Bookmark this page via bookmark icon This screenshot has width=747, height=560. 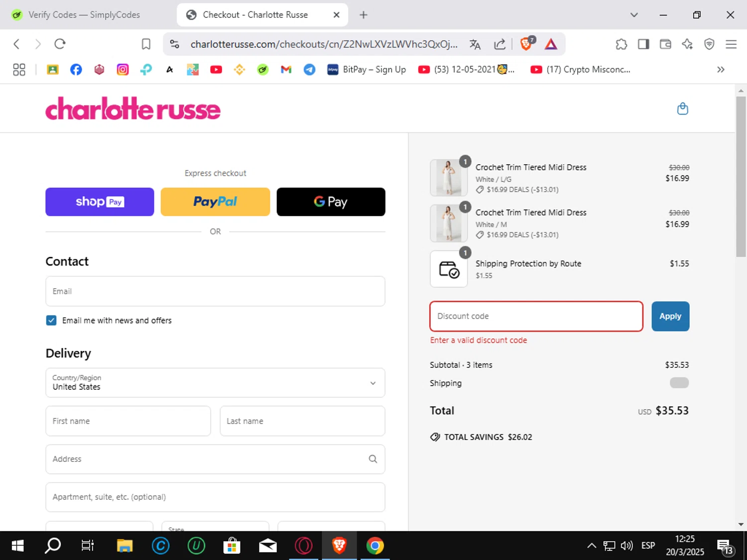pyautogui.click(x=146, y=44)
